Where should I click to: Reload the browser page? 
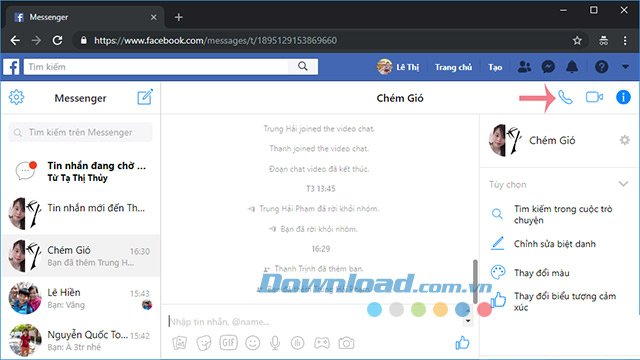tap(58, 40)
